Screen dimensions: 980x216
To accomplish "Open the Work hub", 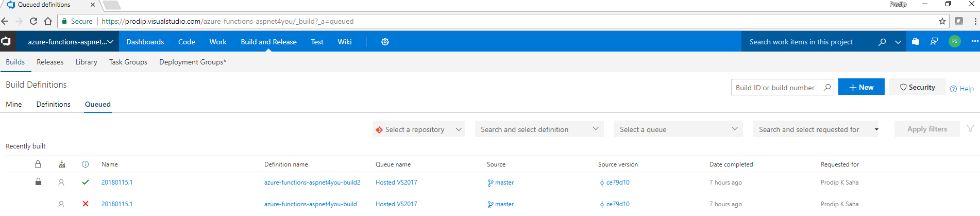I will 218,42.
